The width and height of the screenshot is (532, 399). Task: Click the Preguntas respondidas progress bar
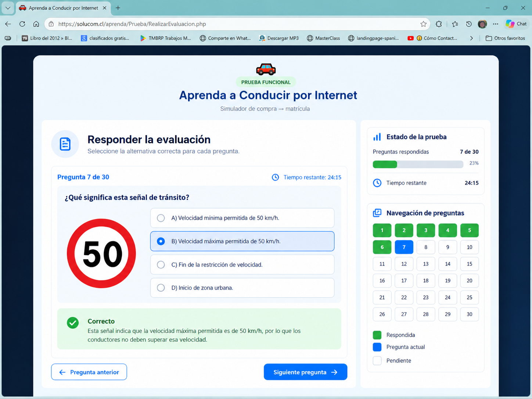418,164
